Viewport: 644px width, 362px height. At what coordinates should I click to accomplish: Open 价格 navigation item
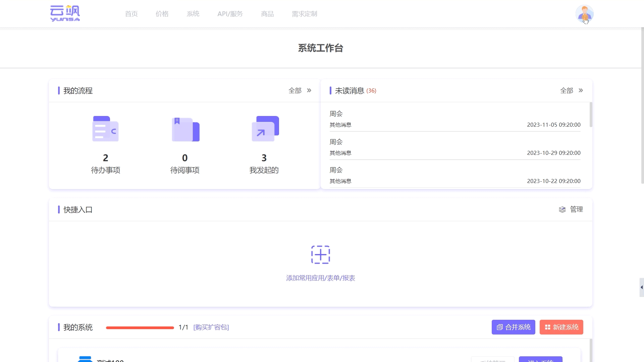(x=162, y=14)
